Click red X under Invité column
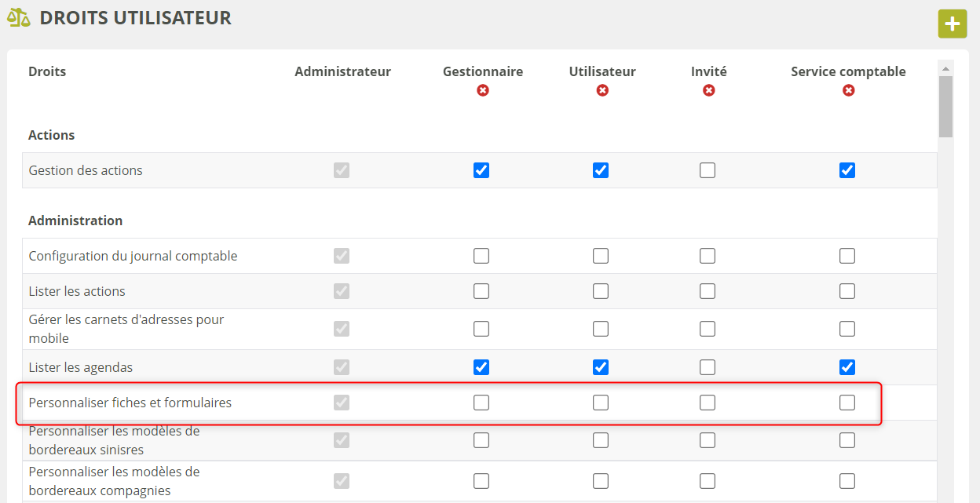Screen dimensions: 980x503 (708, 90)
